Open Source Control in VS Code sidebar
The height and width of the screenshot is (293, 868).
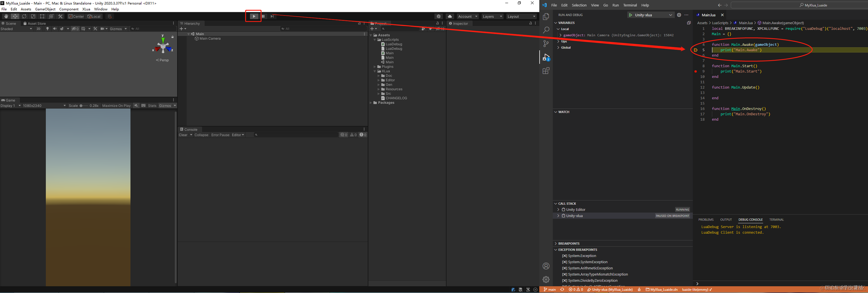[546, 43]
